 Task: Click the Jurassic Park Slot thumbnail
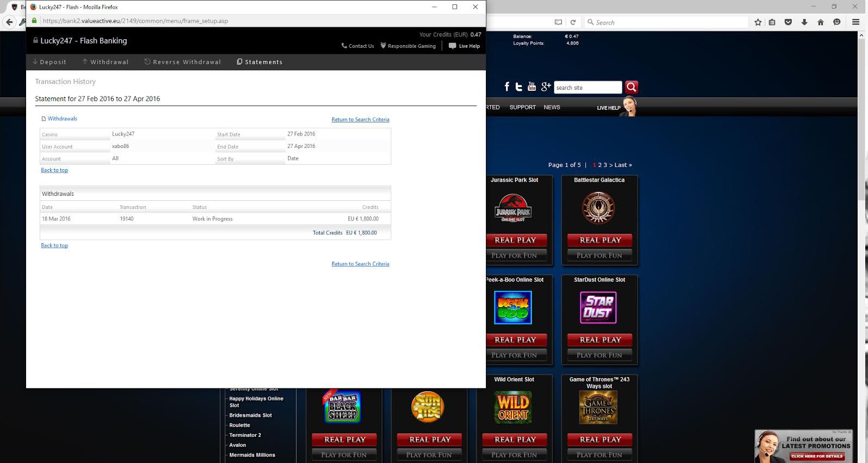(513, 208)
